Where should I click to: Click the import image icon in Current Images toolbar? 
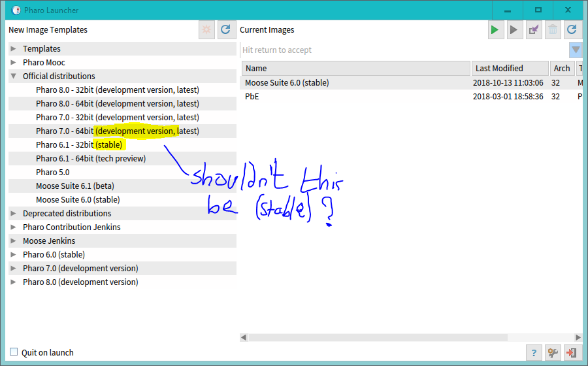(534, 29)
